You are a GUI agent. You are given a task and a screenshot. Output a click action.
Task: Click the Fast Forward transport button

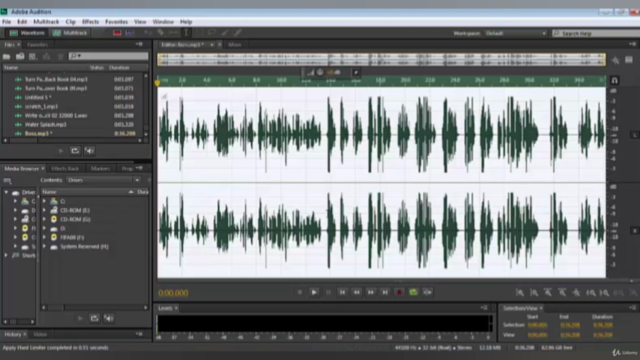coord(371,292)
